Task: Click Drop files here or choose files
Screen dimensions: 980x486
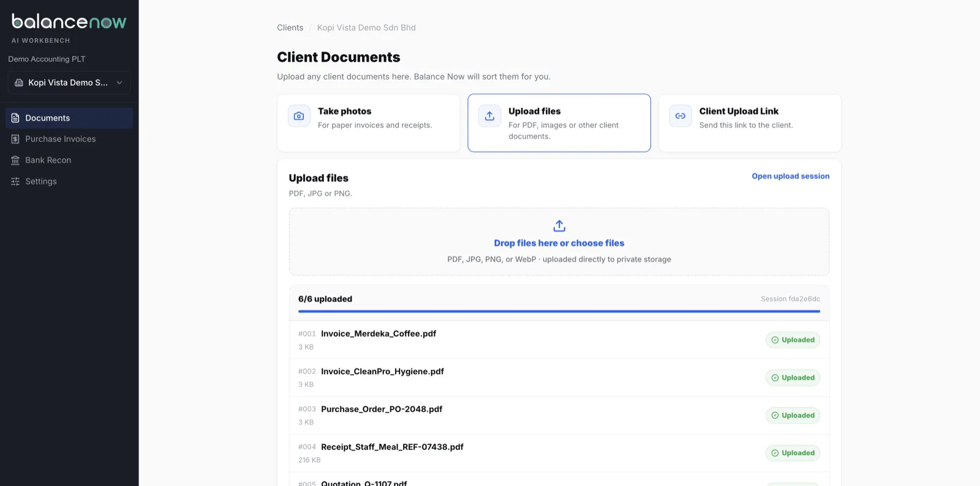Action: pos(559,243)
